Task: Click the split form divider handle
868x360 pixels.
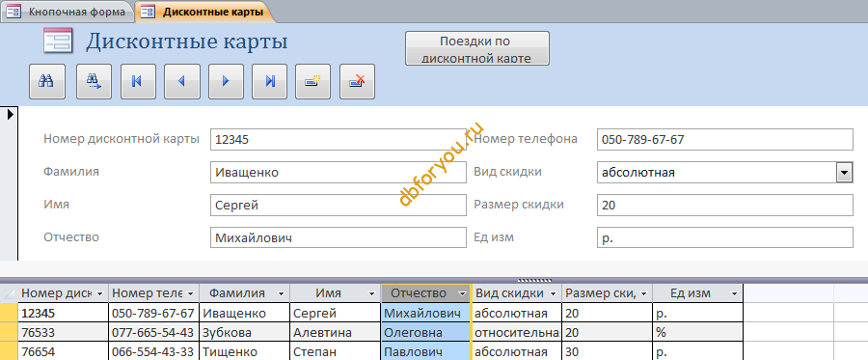Action: click(534, 280)
